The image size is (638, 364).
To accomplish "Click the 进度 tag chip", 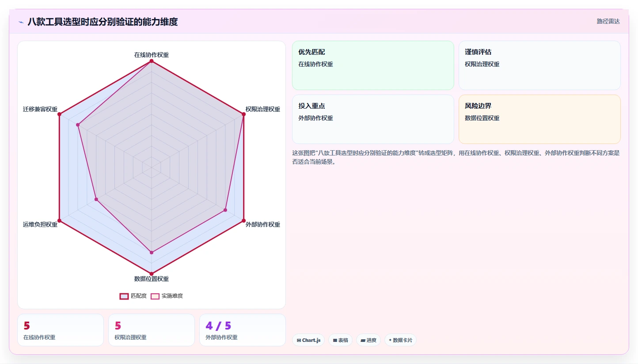I will [368, 340].
